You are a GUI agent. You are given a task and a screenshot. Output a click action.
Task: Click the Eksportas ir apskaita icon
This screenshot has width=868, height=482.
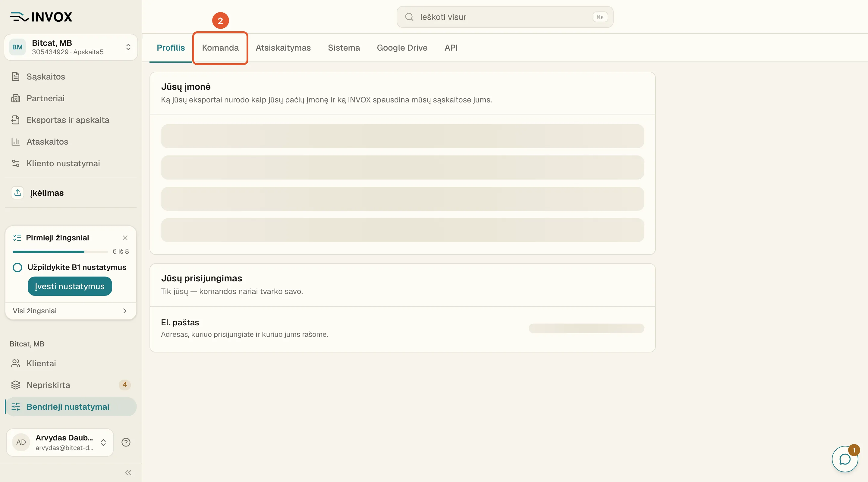(x=15, y=120)
